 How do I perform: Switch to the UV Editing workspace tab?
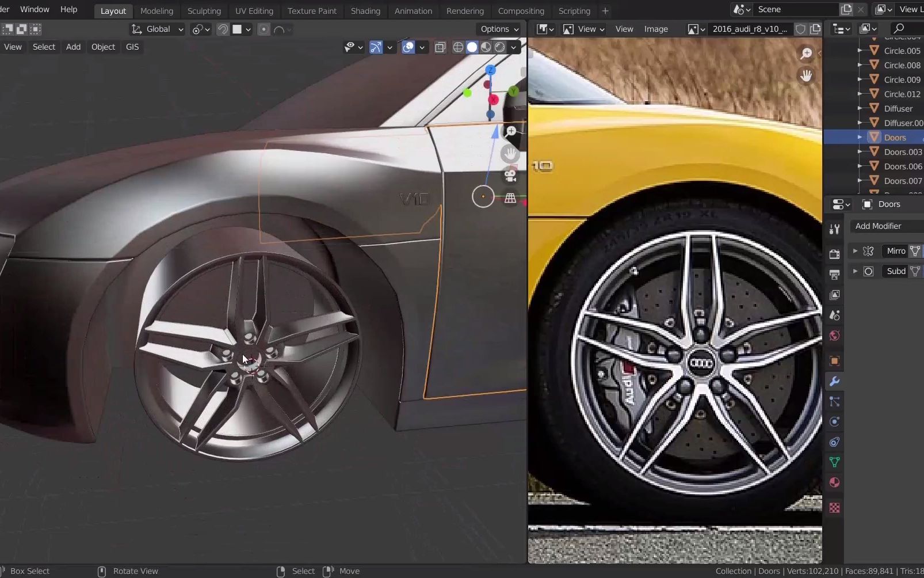tap(254, 11)
